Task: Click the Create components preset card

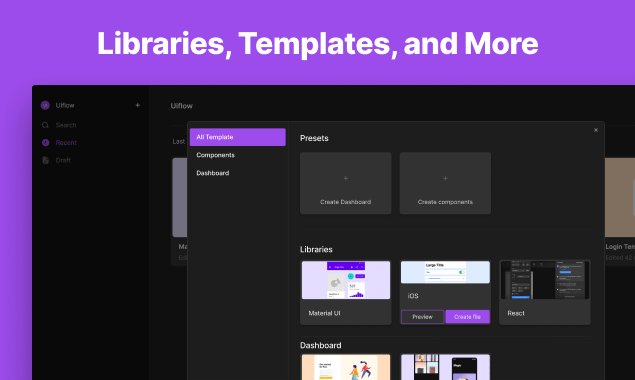Action: [445, 183]
